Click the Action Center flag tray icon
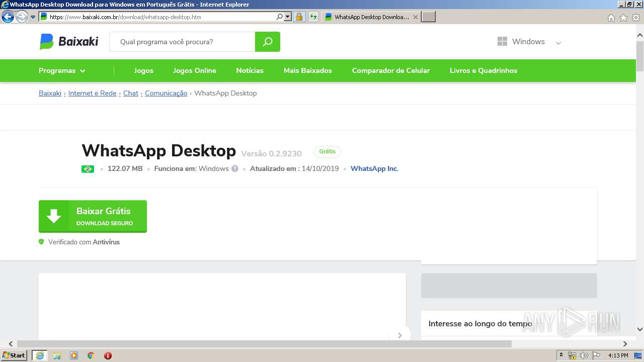This screenshot has height=362, width=644. (595, 355)
